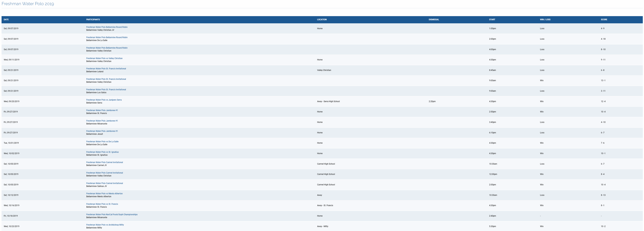Image resolution: width=644 pixels, height=231 pixels.
Task: Open Freshman Water Polo vs Valley Christian link
Action: [104, 59]
